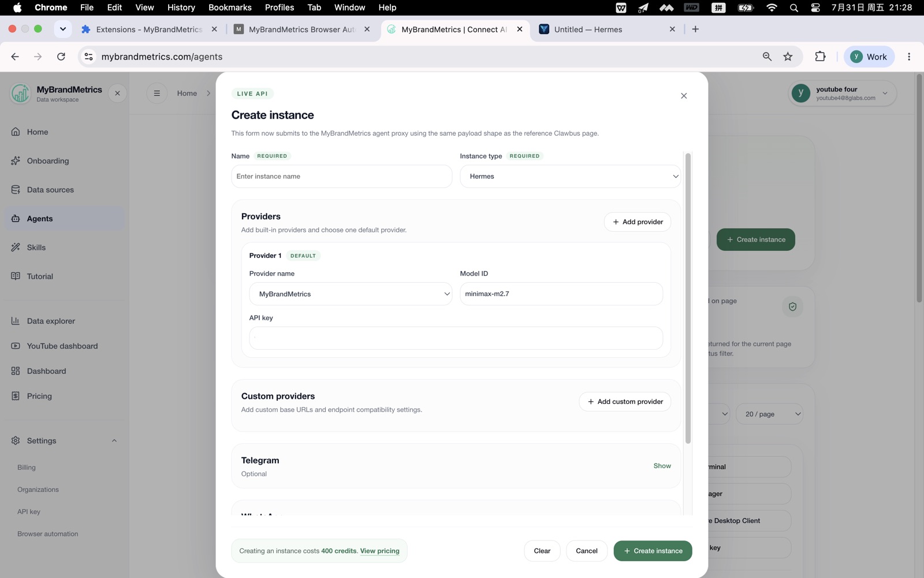Open Dashboard in sidebar

point(64,371)
